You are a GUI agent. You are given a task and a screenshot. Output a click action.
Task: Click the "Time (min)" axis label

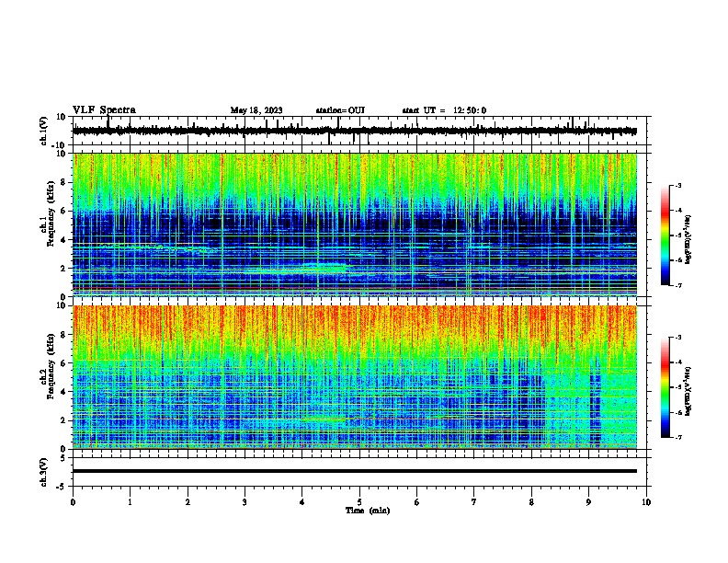pyautogui.click(x=368, y=511)
